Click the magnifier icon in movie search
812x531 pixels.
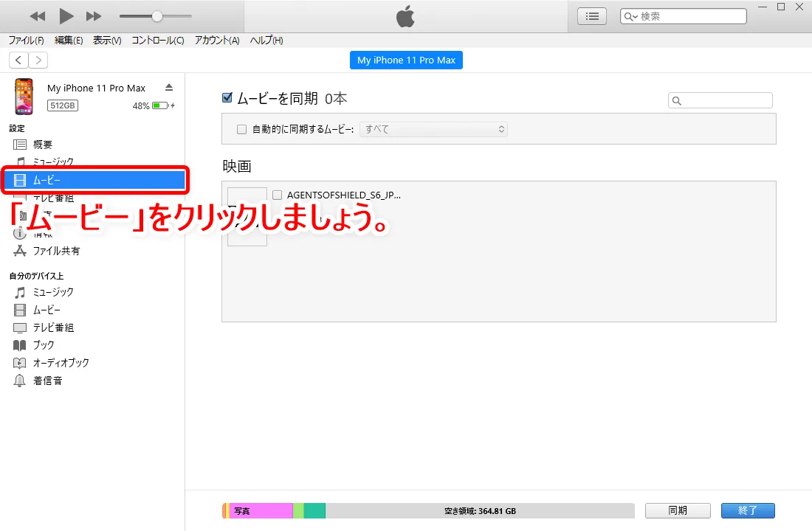(x=676, y=101)
